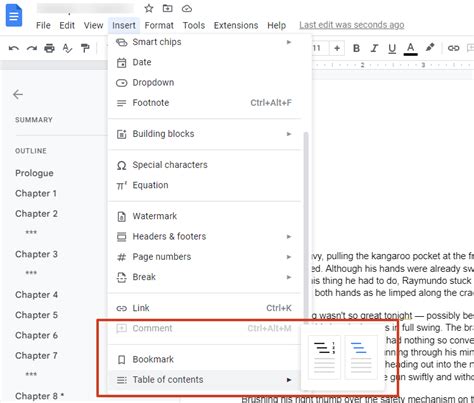This screenshot has height=403, width=474.
Task: Open version history via last edit link
Action: click(352, 25)
